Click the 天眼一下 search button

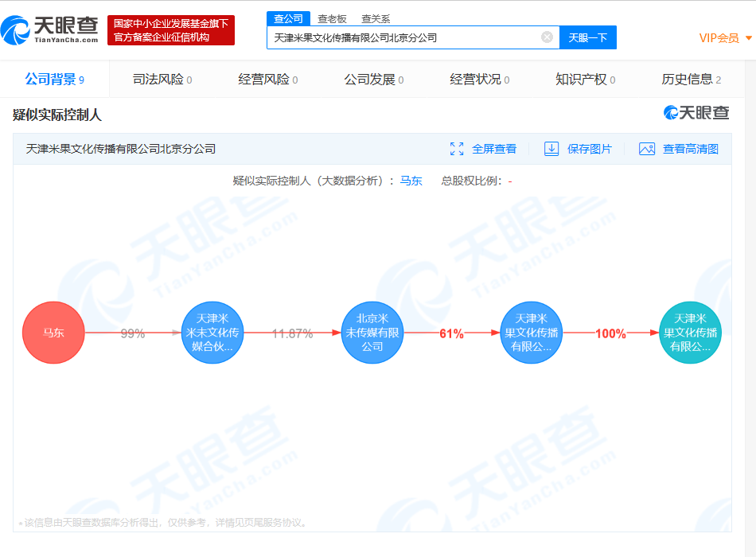pyautogui.click(x=588, y=37)
